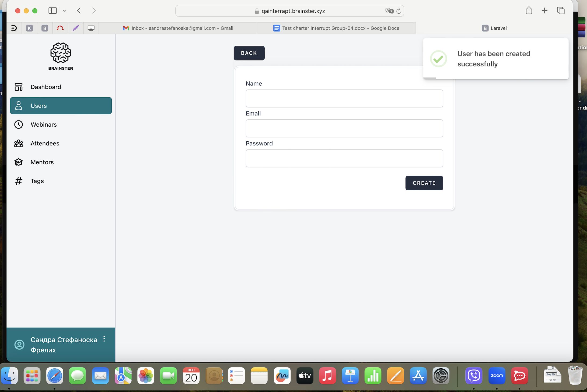This screenshot has width=587, height=392.
Task: Click the user profile avatar icon
Action: 19,344
